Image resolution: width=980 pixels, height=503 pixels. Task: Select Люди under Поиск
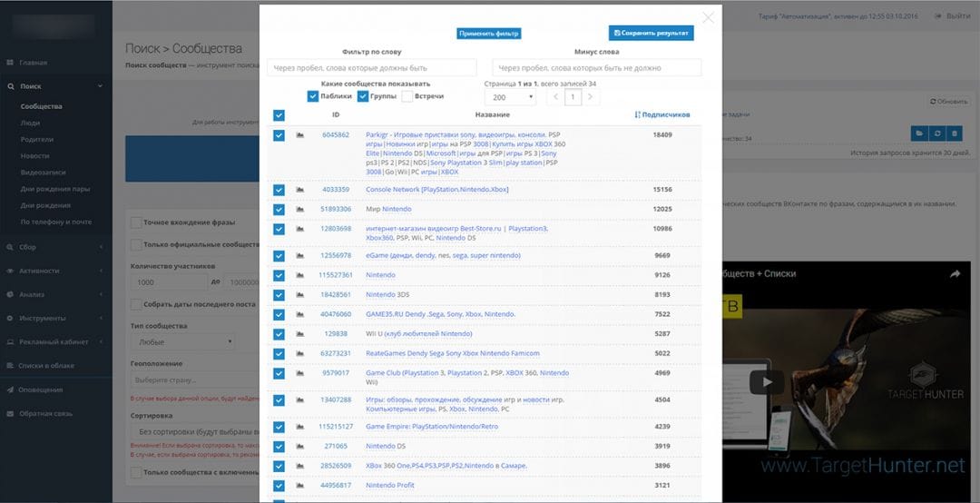30,123
